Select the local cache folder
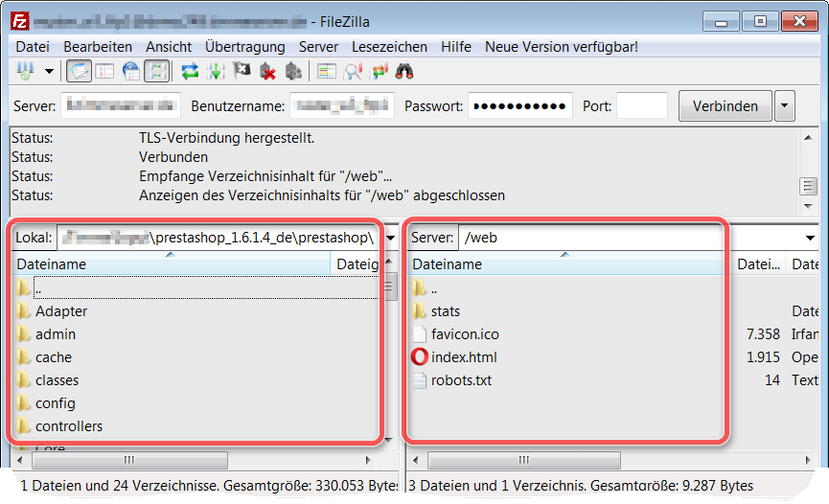Image resolution: width=829 pixels, height=504 pixels. point(54,357)
